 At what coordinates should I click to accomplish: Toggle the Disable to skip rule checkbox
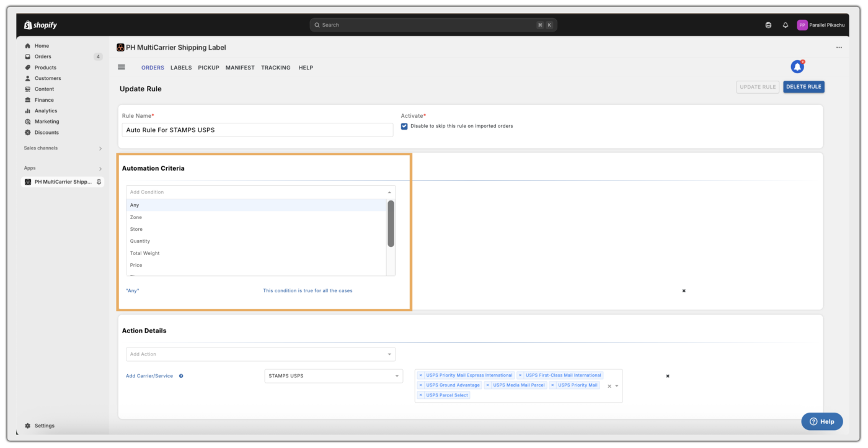[404, 126]
